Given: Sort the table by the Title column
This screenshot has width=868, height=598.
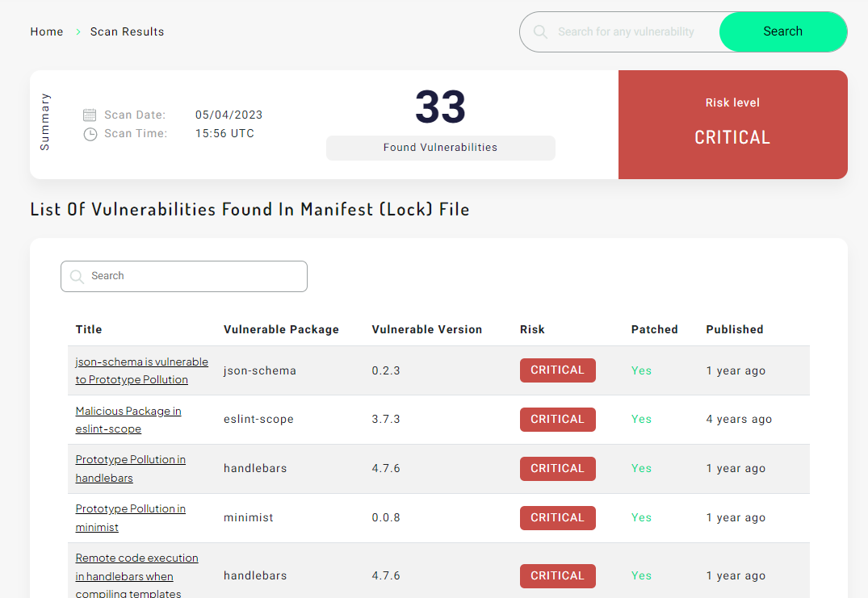Looking at the screenshot, I should [x=88, y=329].
